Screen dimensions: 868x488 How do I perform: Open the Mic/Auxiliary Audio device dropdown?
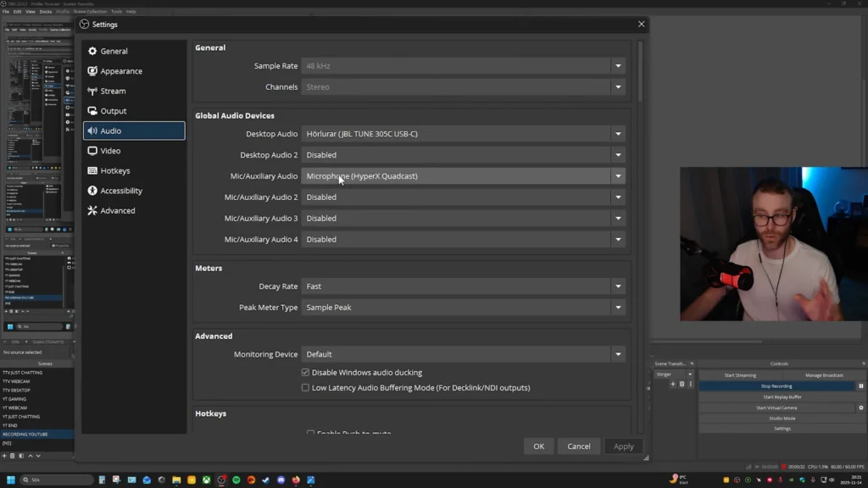click(463, 176)
